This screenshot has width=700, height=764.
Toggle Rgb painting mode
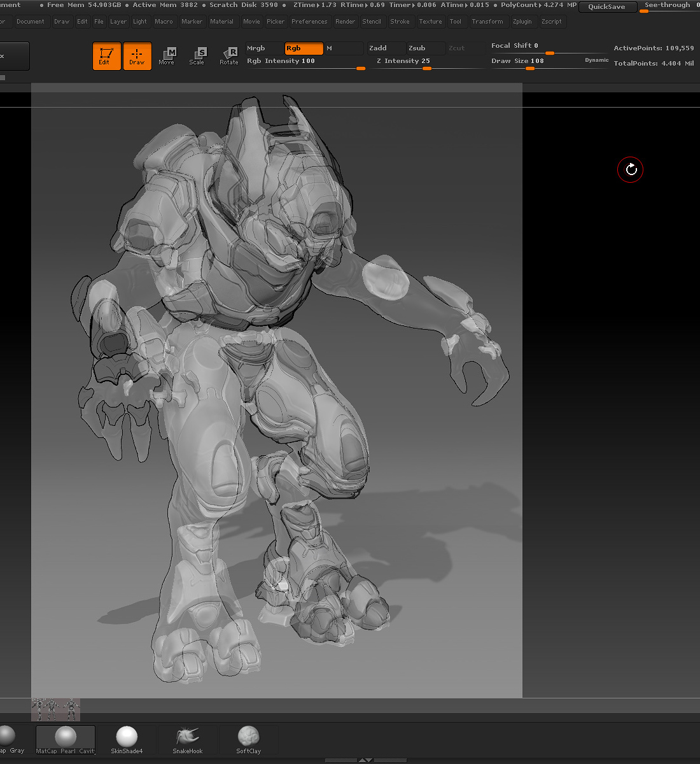[x=304, y=48]
